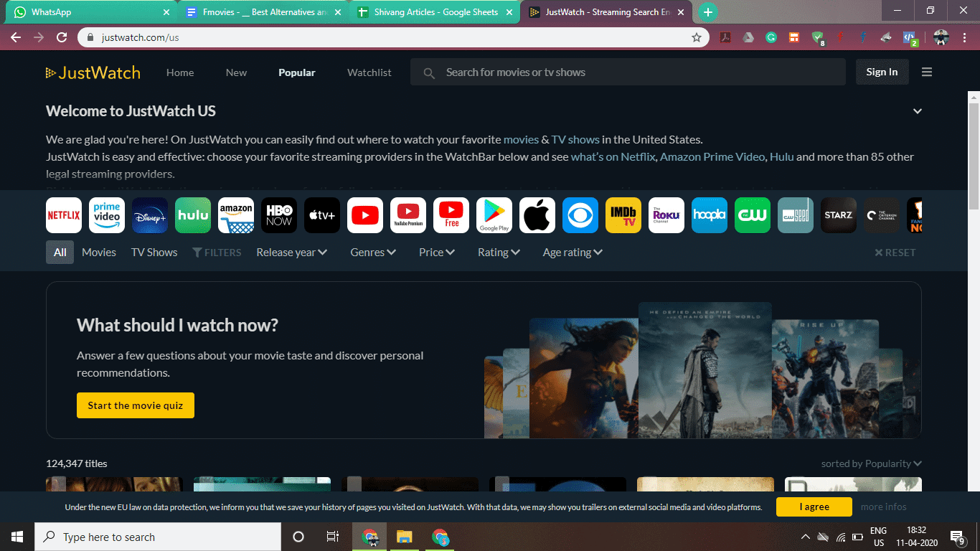Reload the page
The image size is (980, 551).
[62, 37]
